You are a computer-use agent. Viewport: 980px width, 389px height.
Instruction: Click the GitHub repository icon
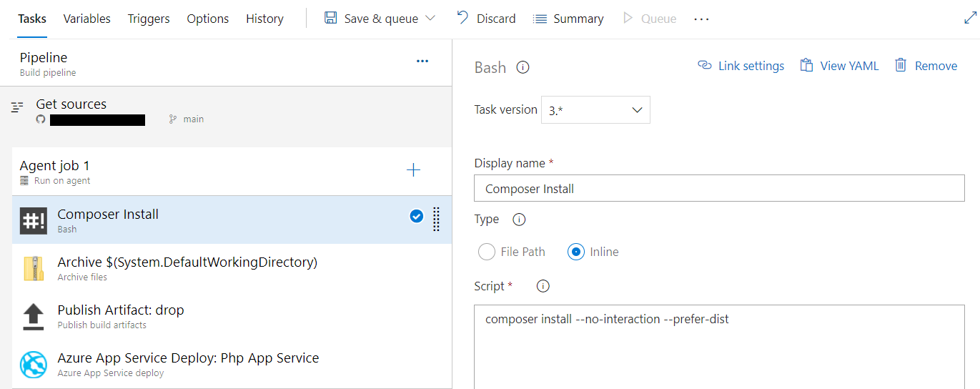pyautogui.click(x=41, y=119)
